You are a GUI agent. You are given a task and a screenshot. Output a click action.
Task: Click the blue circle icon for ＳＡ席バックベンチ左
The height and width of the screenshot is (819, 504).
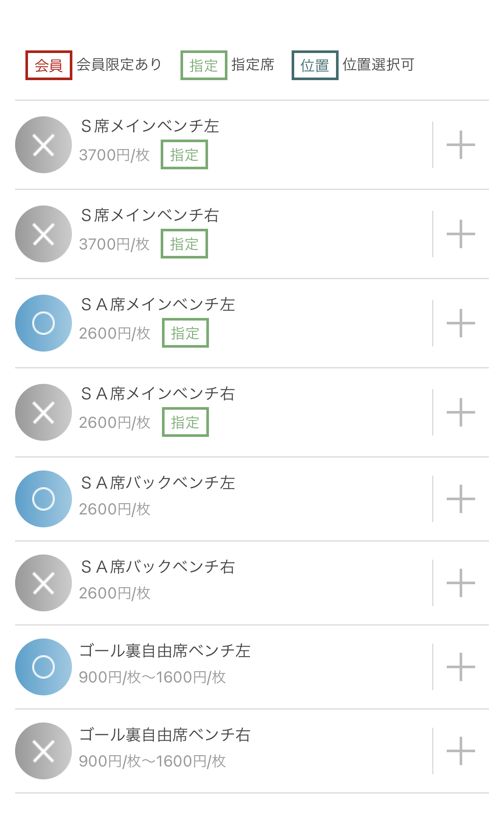[44, 499]
